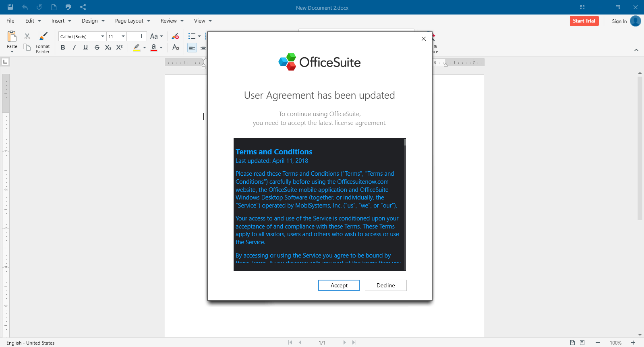Close the User Agreement dialog with the X
The width and height of the screenshot is (644, 347).
(423, 39)
